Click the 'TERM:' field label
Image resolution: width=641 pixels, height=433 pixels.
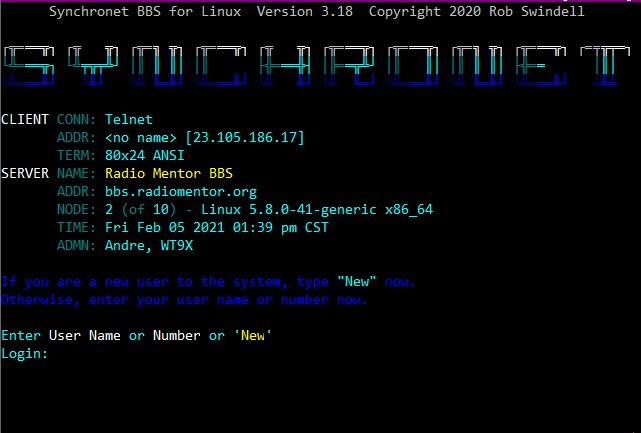coord(76,155)
